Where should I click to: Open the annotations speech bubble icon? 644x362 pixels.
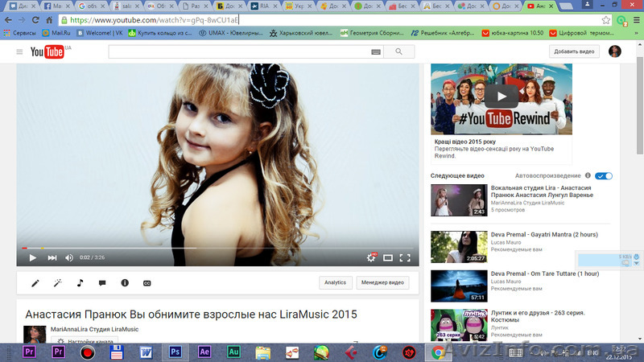(x=102, y=283)
